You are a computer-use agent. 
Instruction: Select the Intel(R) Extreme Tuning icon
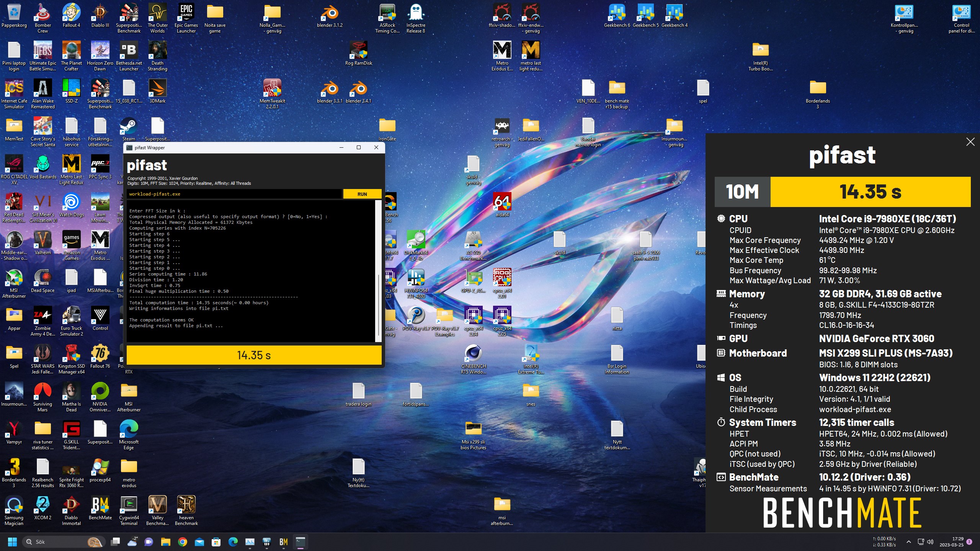point(531,359)
